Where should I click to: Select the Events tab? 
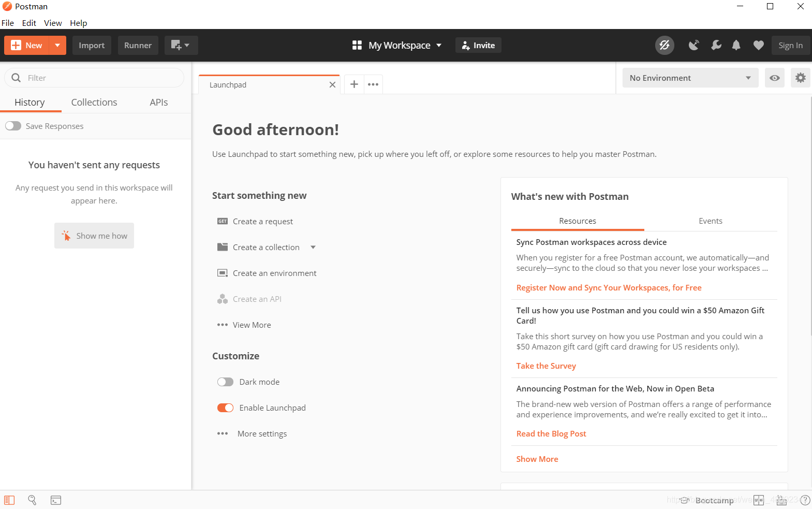point(711,221)
